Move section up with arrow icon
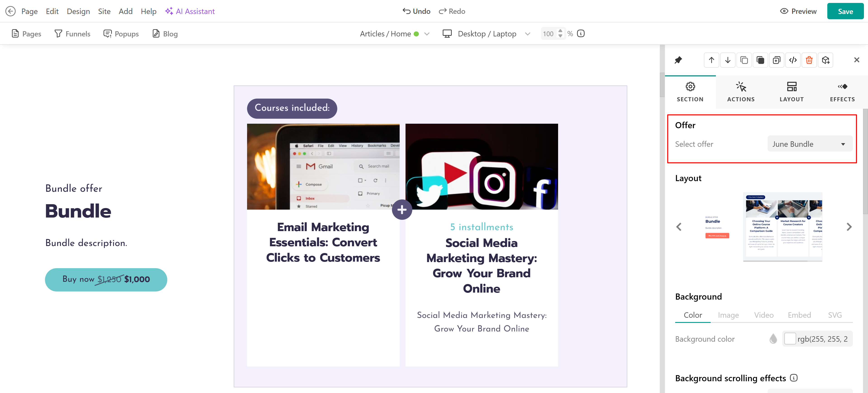The width and height of the screenshot is (868, 393). [x=711, y=60]
